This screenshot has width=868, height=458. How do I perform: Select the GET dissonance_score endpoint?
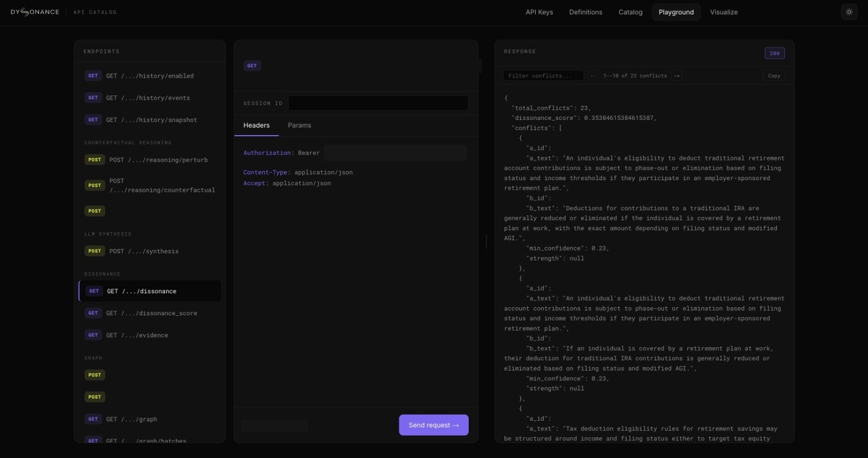click(x=150, y=313)
